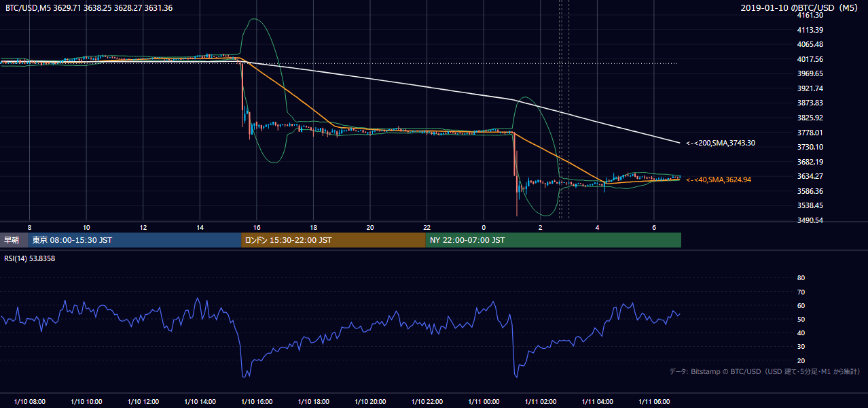Click the 東京 08:00-15:30 JST session bar
The image size is (868, 408).
tap(134, 240)
